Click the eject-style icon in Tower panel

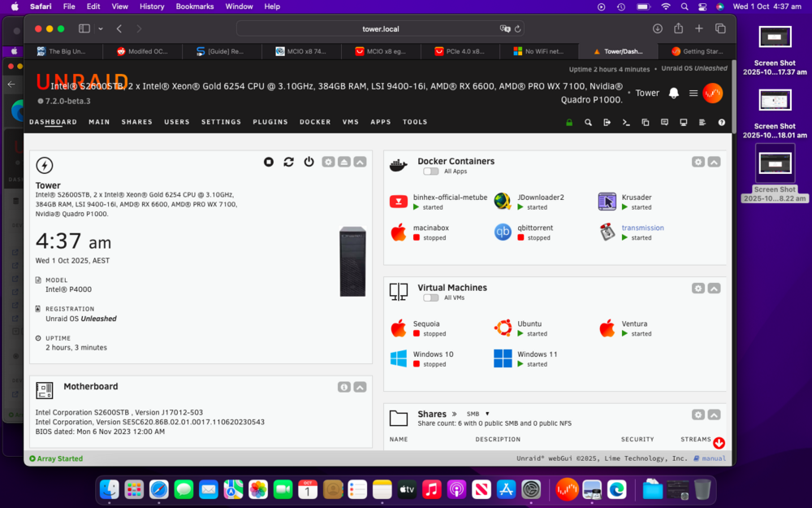click(343, 162)
